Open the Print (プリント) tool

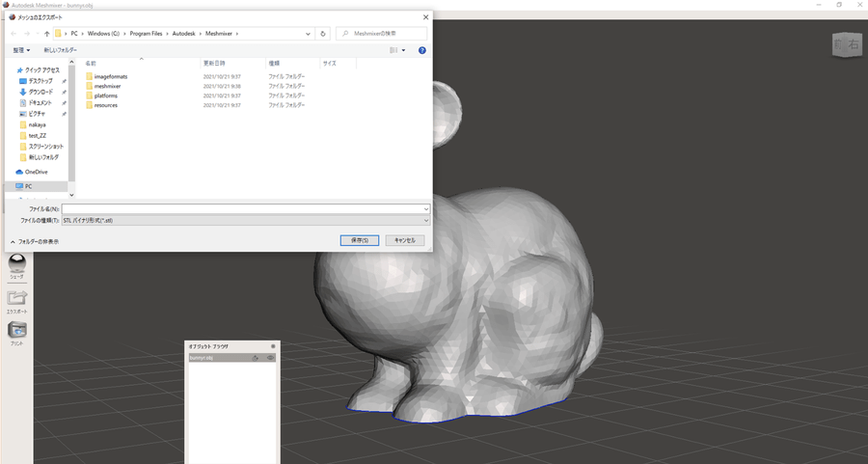(17, 331)
